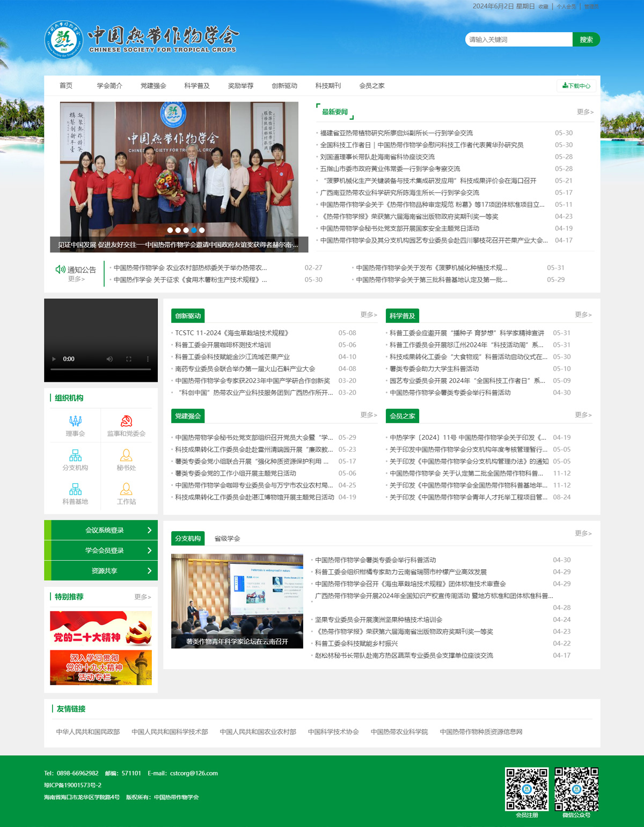Switch to the 省级学会 tab
The image size is (644, 827).
226,538
